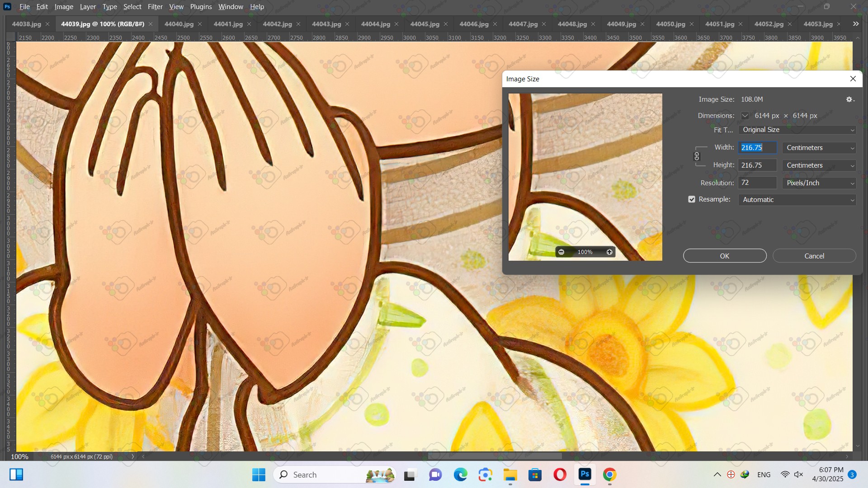Close the 44038.jpg tab
This screenshot has height=488, width=868.
click(47, 24)
